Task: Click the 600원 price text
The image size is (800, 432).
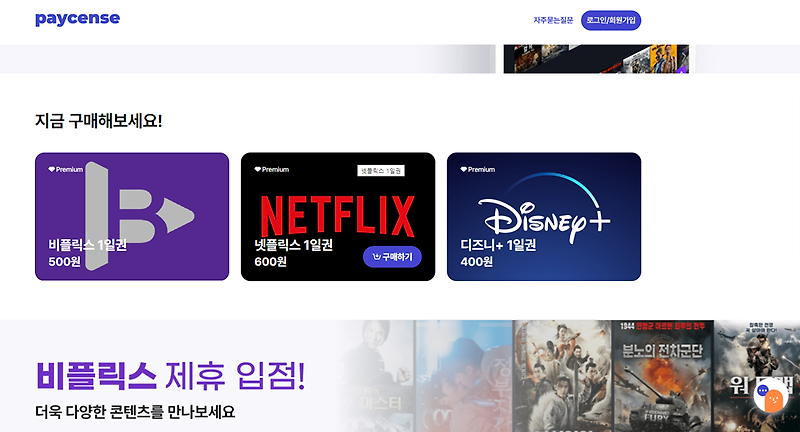Action: (270, 262)
